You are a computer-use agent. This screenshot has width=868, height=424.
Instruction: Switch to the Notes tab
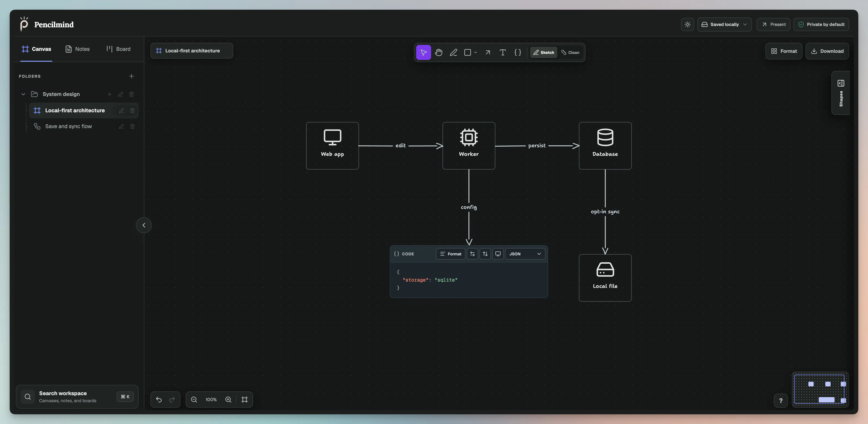[77, 49]
